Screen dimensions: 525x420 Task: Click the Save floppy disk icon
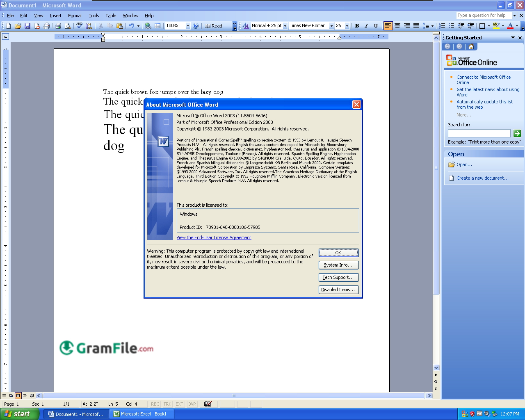(x=27, y=26)
